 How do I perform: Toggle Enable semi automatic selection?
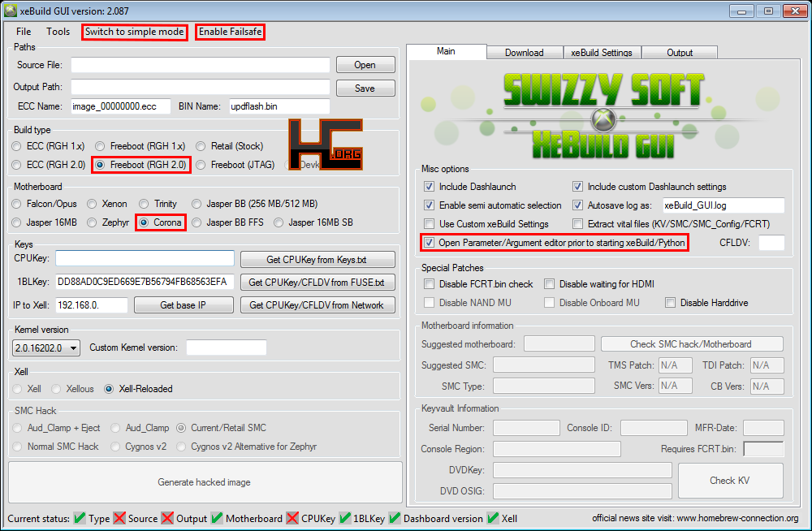[429, 205]
